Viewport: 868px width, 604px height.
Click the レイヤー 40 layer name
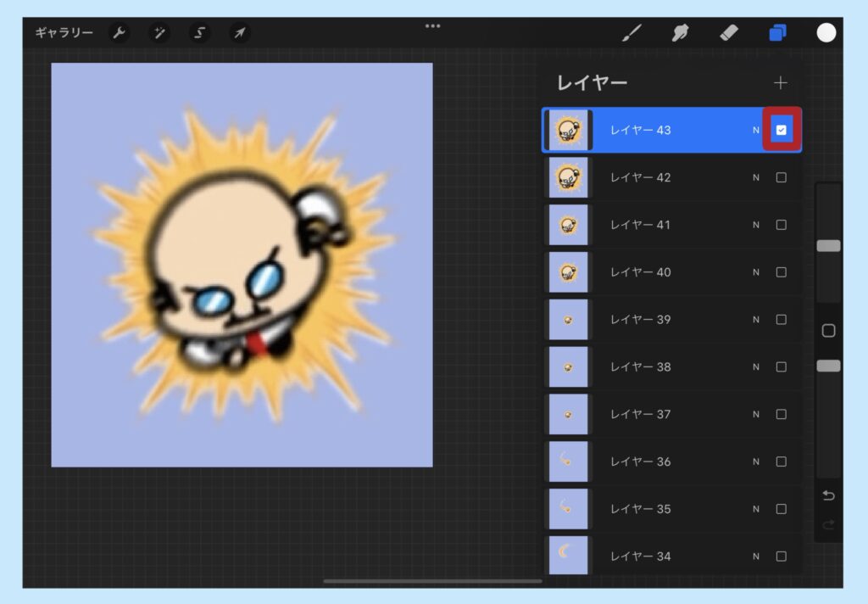coord(641,272)
